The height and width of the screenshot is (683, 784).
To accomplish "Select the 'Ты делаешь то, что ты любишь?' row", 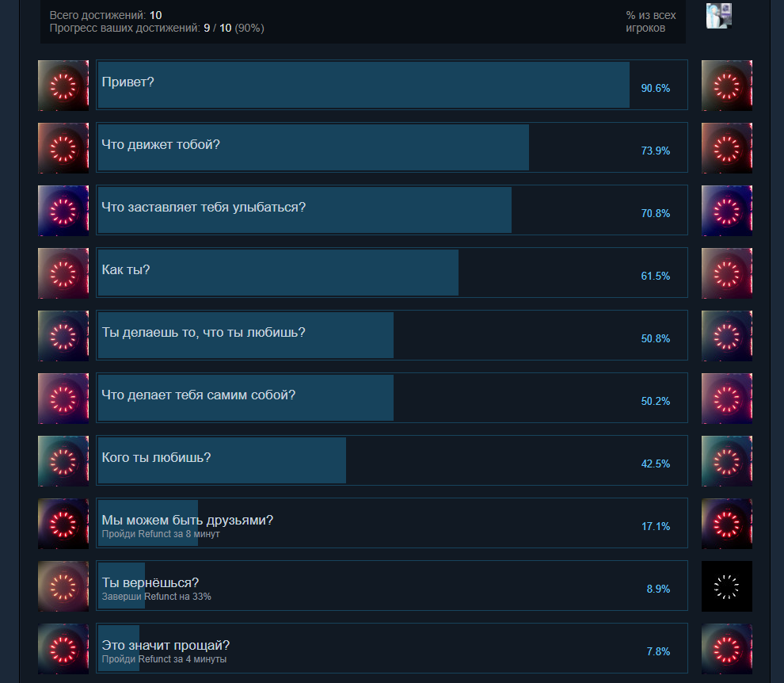I will tap(392, 335).
